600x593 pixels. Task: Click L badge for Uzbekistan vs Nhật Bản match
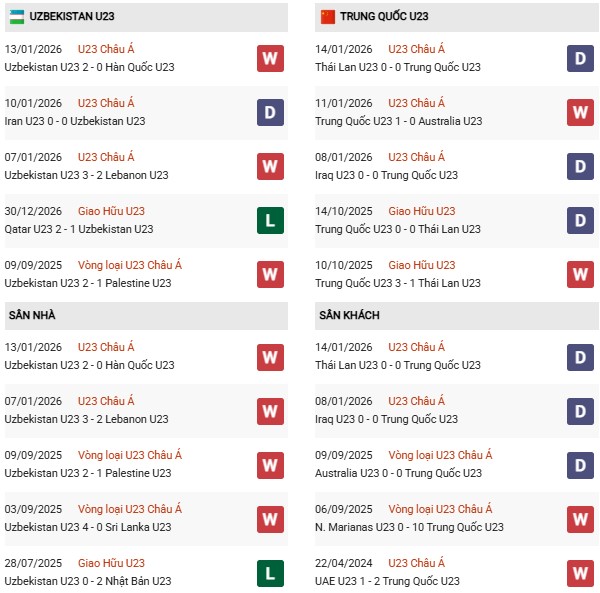click(269, 572)
